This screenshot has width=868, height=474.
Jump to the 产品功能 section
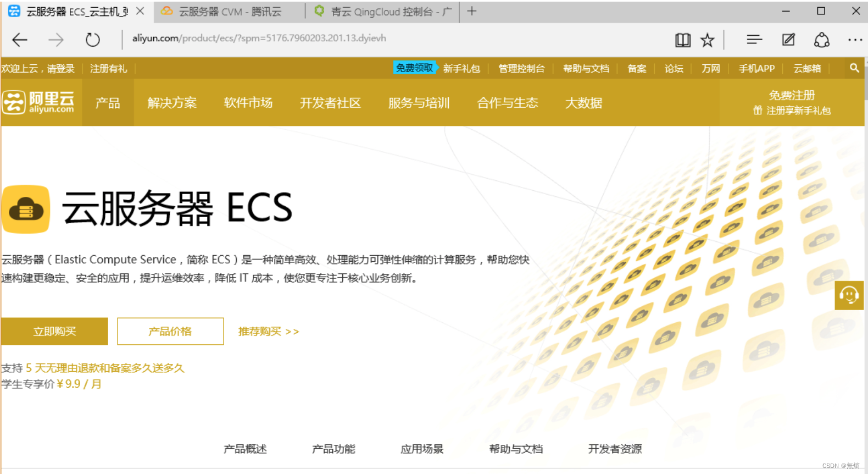click(333, 449)
